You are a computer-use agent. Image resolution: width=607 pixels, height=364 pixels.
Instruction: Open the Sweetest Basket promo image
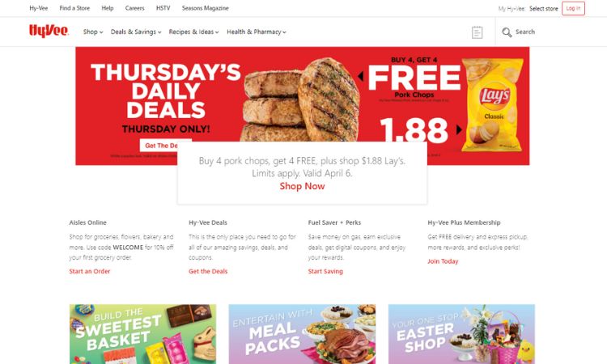click(142, 334)
